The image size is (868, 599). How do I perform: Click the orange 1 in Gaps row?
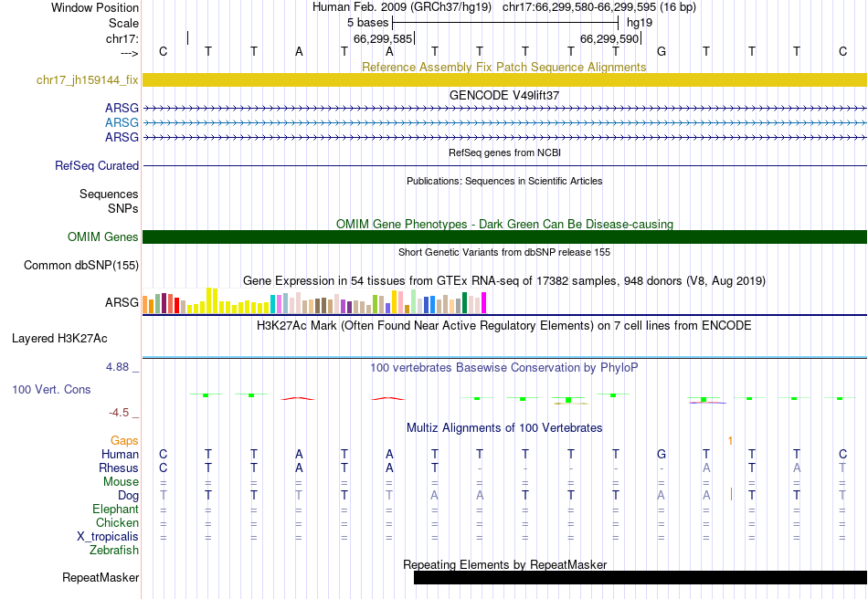730,441
